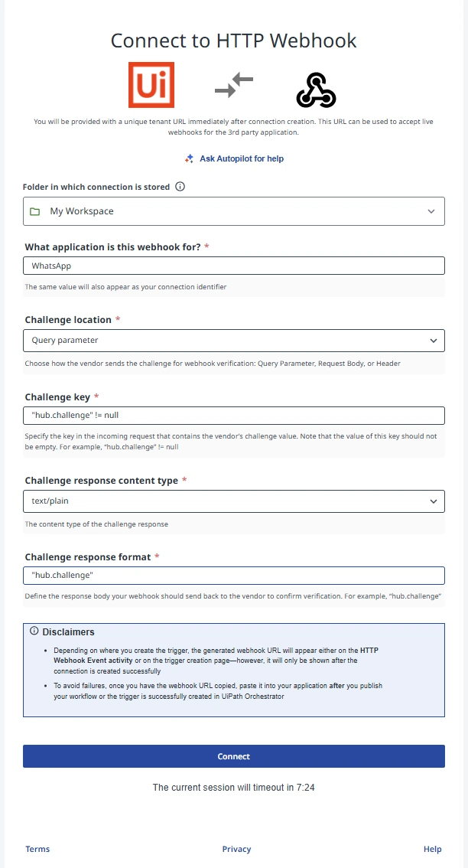Click Ask Autopilot for help link
This screenshot has height=868, width=468.
coord(242,158)
